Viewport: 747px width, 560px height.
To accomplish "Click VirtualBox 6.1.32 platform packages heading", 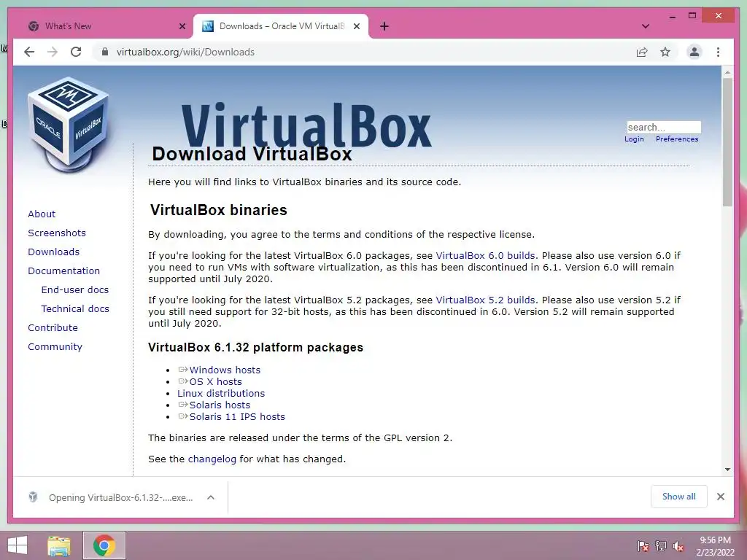I will (x=255, y=348).
